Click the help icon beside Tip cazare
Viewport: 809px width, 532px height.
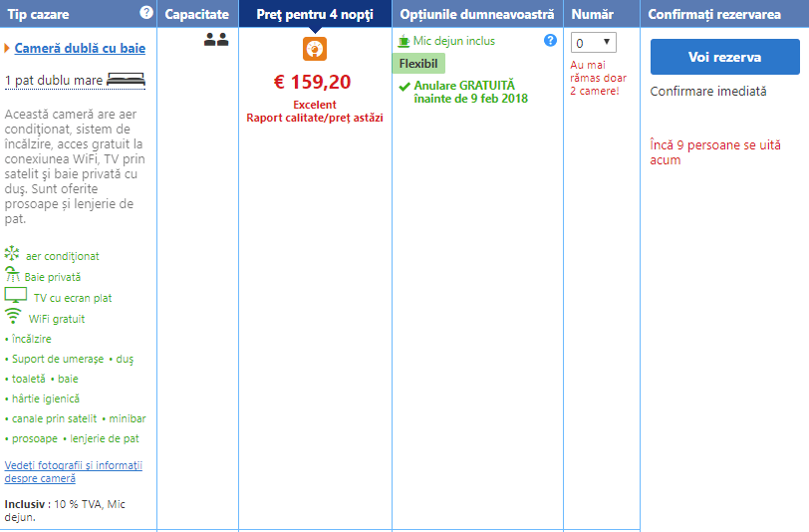[x=146, y=13]
